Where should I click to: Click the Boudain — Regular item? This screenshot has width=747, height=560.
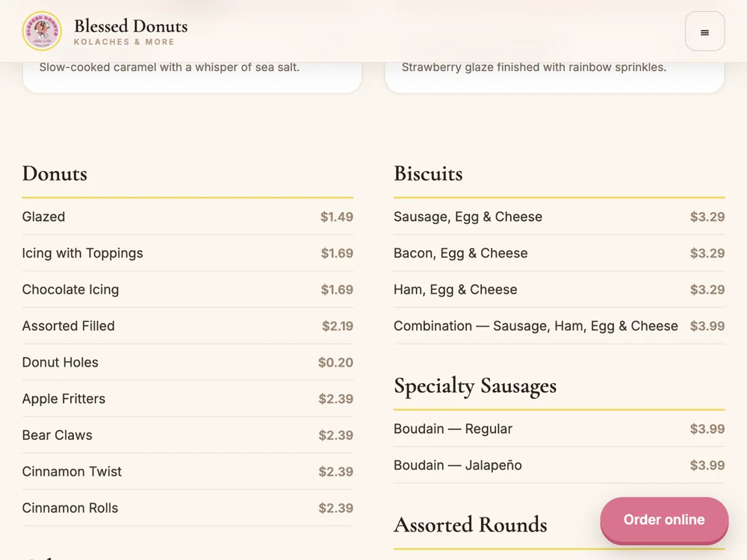coord(560,429)
